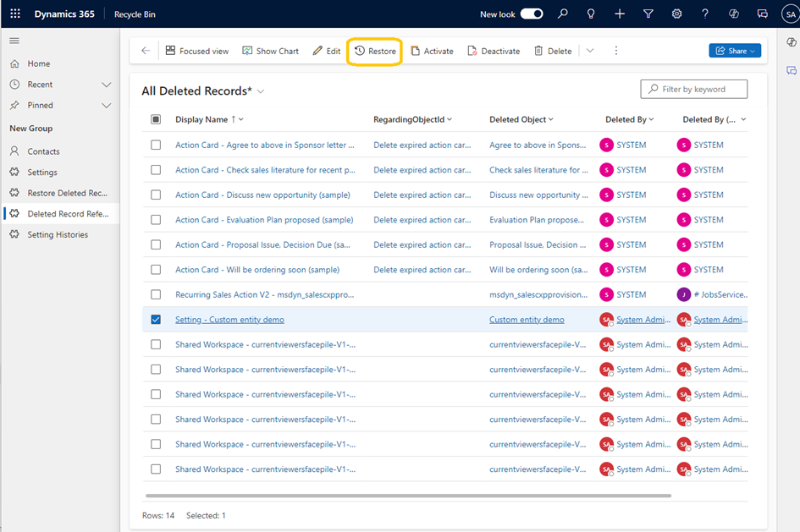The image size is (800, 532).
Task: Click the horizontal scrollbar under the grid
Action: (x=408, y=496)
